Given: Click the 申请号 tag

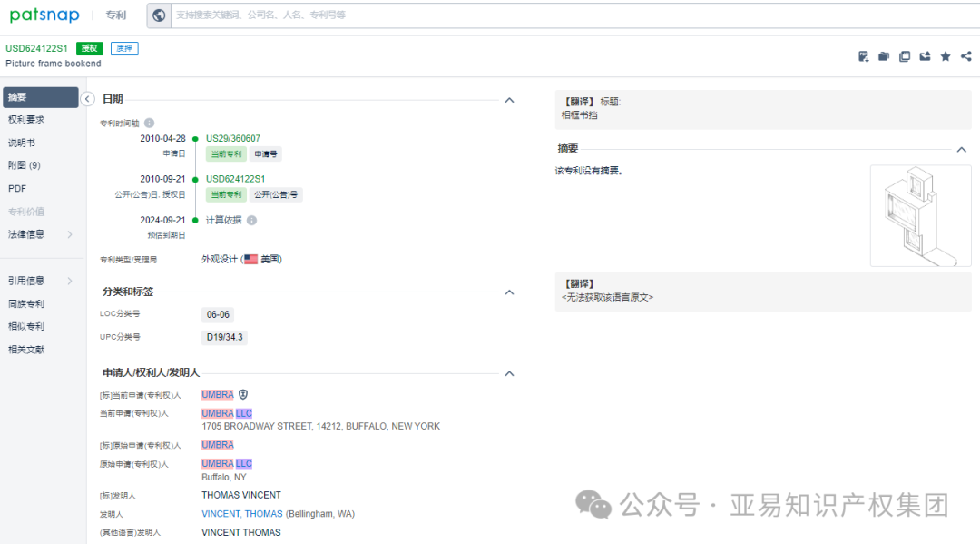Looking at the screenshot, I should [266, 153].
